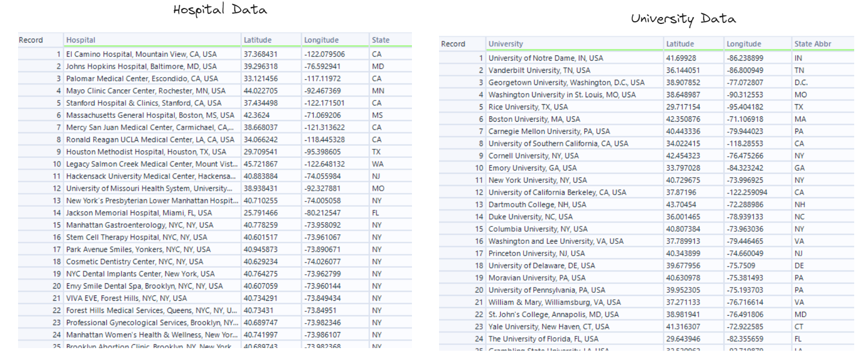Select the State Abbr column header

click(812, 44)
